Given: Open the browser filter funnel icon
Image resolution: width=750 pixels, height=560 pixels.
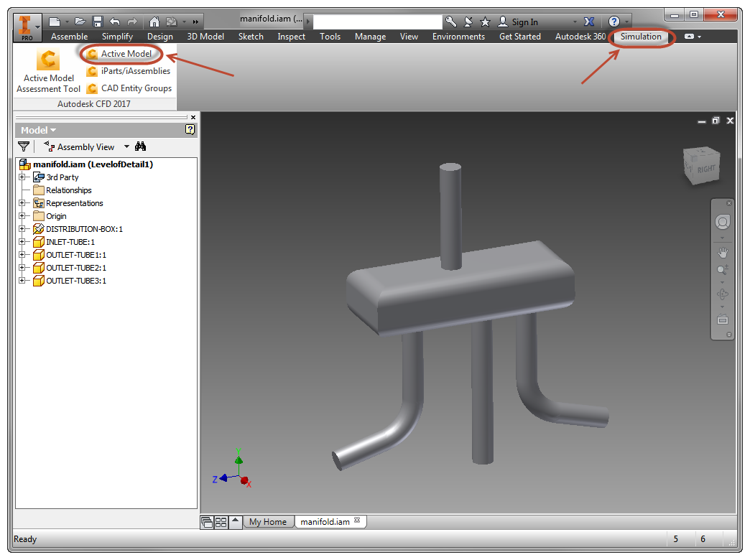Looking at the screenshot, I should point(24,146).
